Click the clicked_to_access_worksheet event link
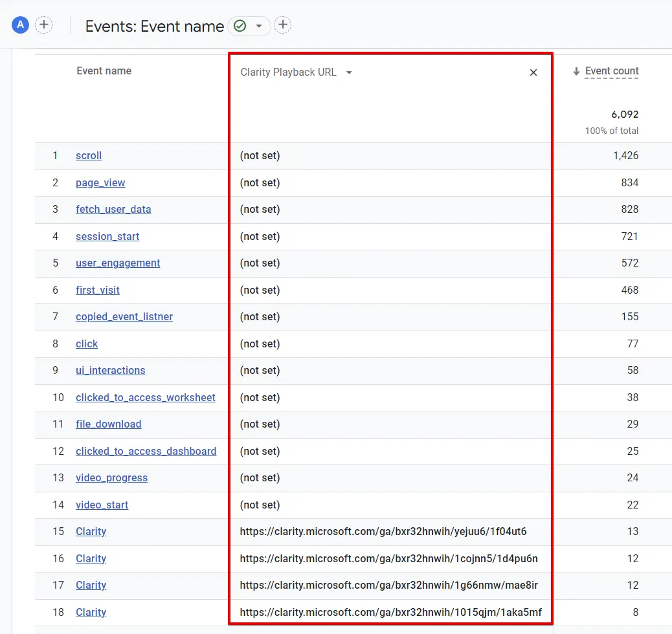 pyautogui.click(x=146, y=398)
